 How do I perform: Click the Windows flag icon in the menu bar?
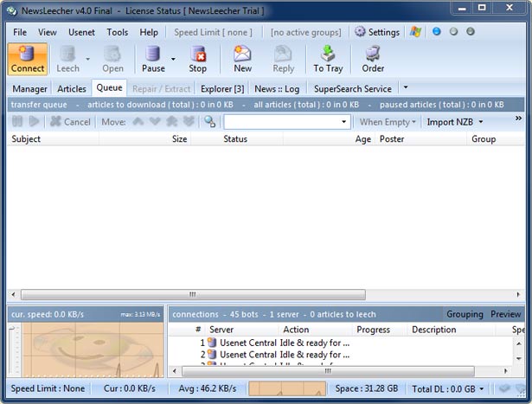415,32
